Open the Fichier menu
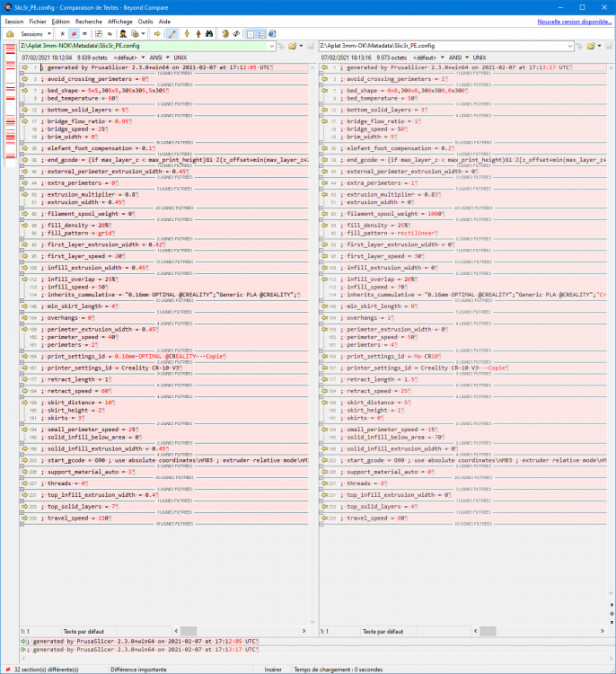The height and width of the screenshot is (674, 616). coord(38,22)
